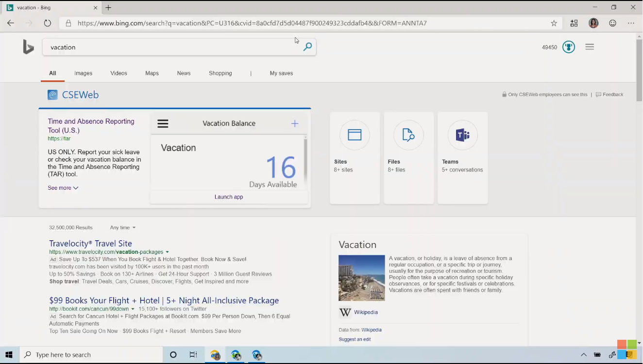Screen dimensions: 643x364
Task: Open the Bing rewards trophy icon
Action: [568, 47]
